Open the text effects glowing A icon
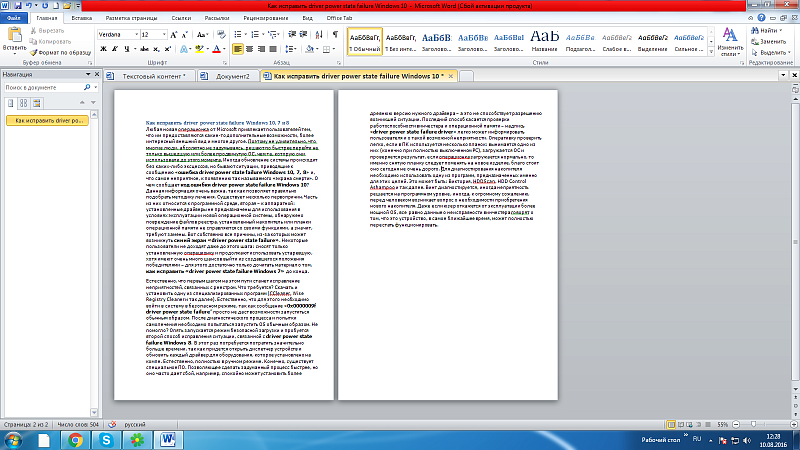This screenshot has width=800, height=450. pos(184,49)
